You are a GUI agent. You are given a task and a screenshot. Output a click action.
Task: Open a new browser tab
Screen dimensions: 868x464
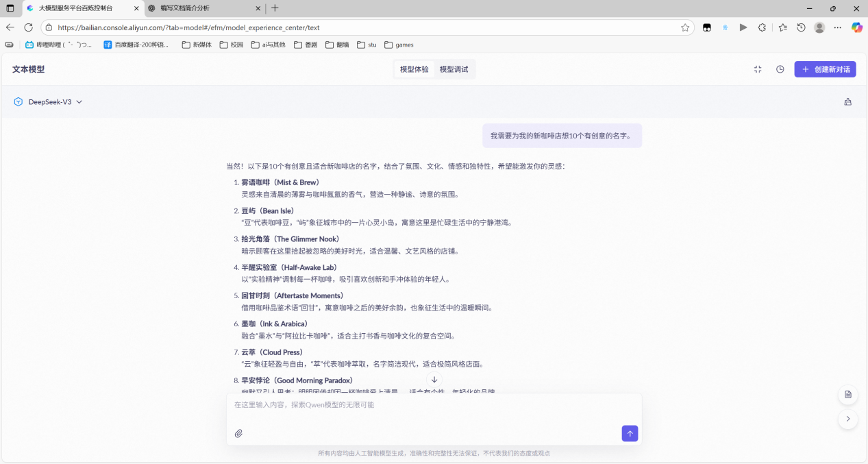[x=275, y=8]
